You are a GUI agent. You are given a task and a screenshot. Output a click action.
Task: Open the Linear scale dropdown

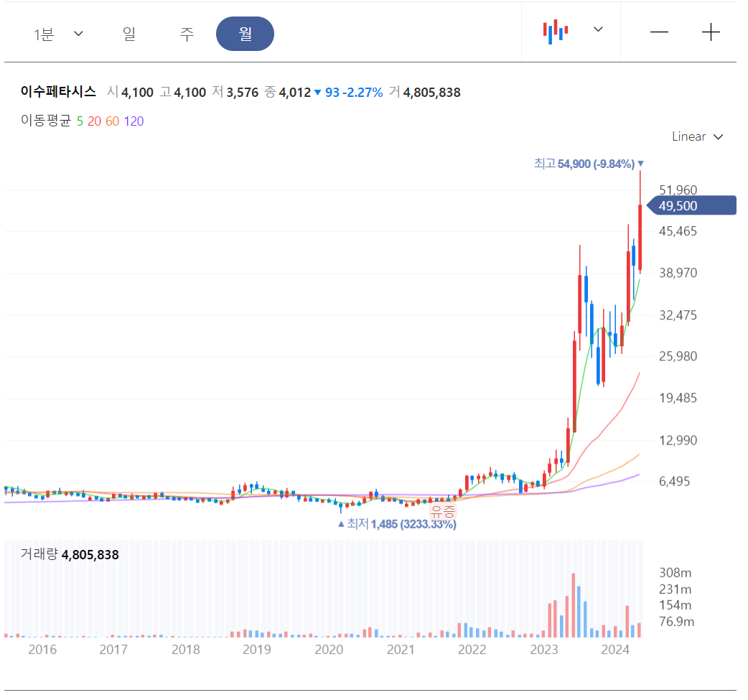[x=698, y=137]
